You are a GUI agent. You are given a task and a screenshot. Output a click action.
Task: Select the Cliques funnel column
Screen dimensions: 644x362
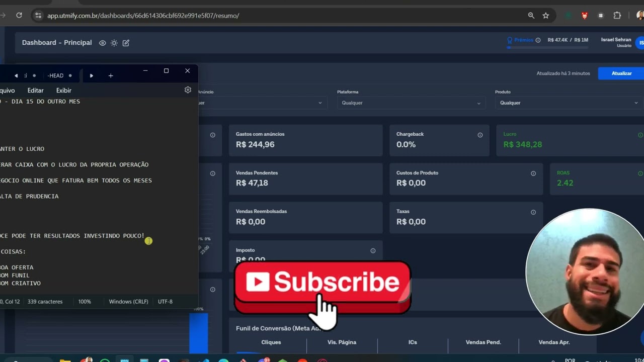[271, 342]
